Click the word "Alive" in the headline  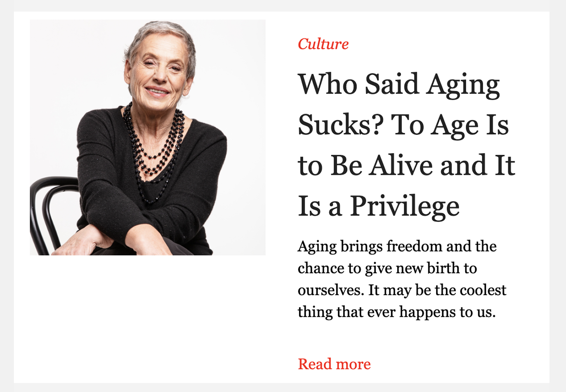(x=401, y=165)
